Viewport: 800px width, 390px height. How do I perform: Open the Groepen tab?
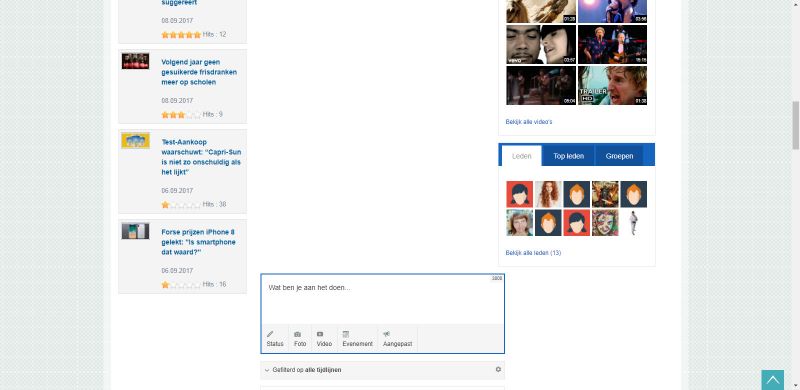point(619,156)
